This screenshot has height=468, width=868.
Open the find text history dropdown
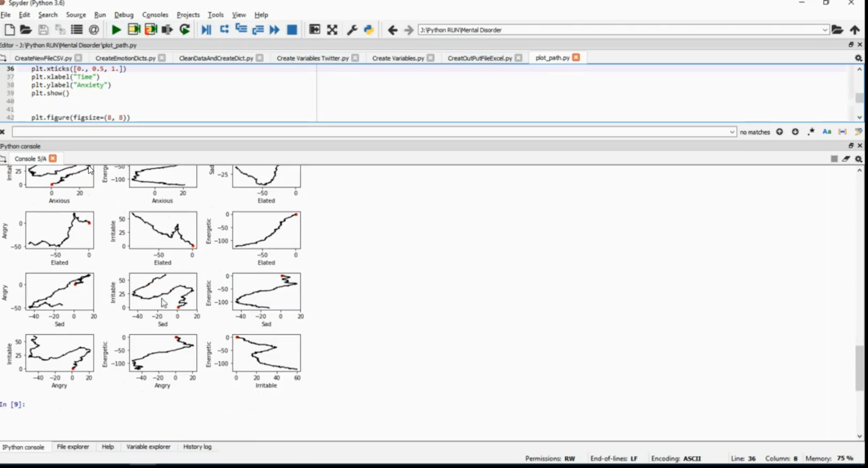(732, 132)
